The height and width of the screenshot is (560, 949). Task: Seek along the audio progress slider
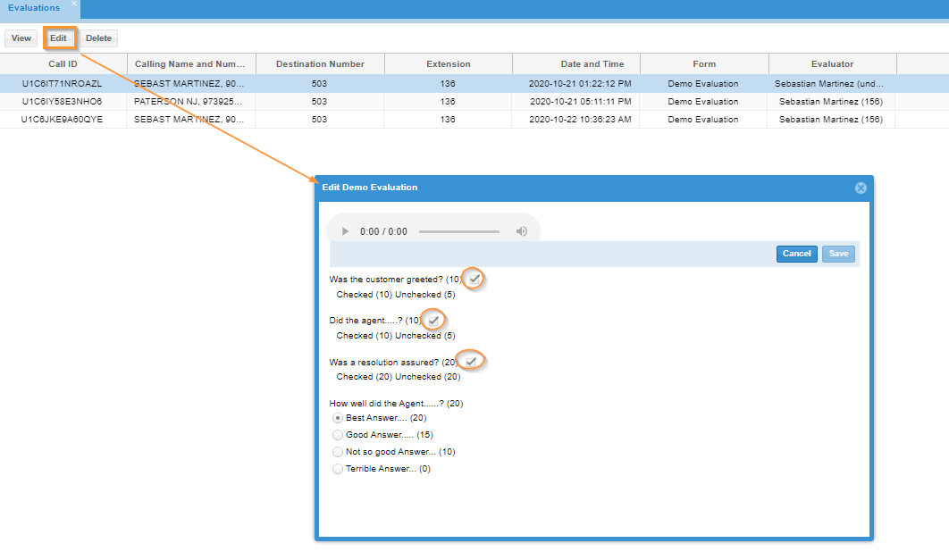click(x=459, y=231)
